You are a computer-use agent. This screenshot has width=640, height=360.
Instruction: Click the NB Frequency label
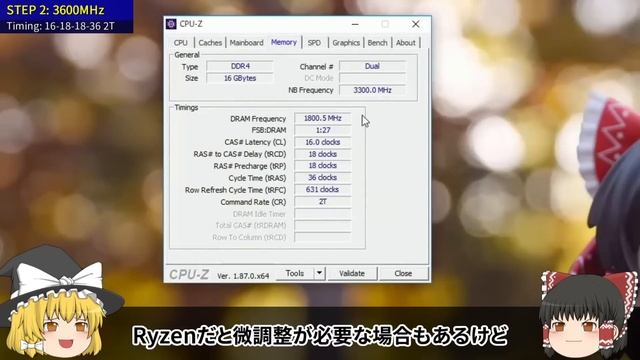[x=311, y=90]
